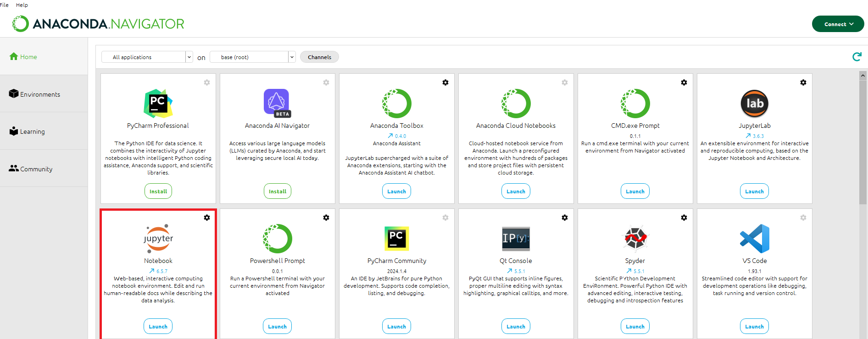This screenshot has width=868, height=339.
Task: Click Notebook update version 6.5.7
Action: (x=158, y=271)
